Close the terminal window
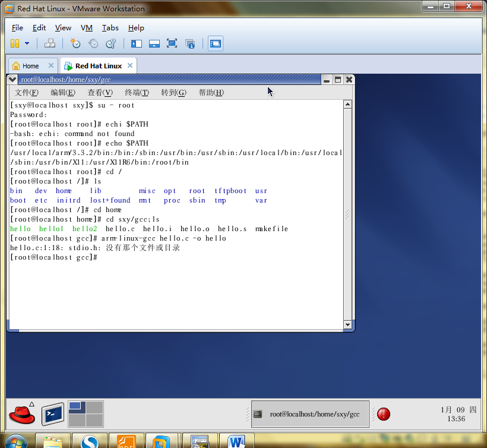 tap(349, 80)
